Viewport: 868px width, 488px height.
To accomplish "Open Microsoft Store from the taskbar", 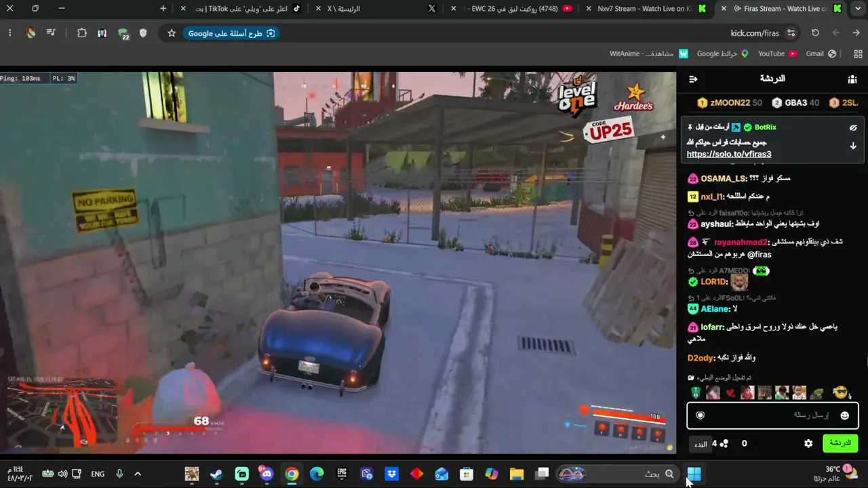I will tap(467, 474).
